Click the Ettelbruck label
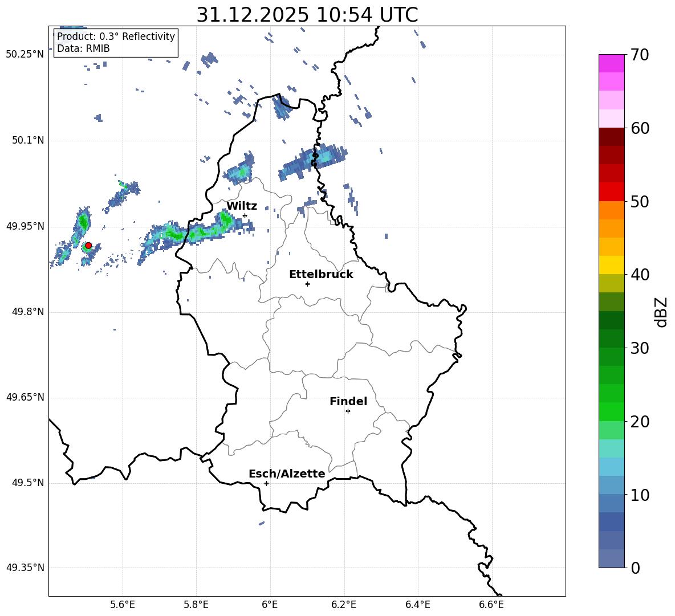Screen dimensions: 675x616 click(x=321, y=275)
